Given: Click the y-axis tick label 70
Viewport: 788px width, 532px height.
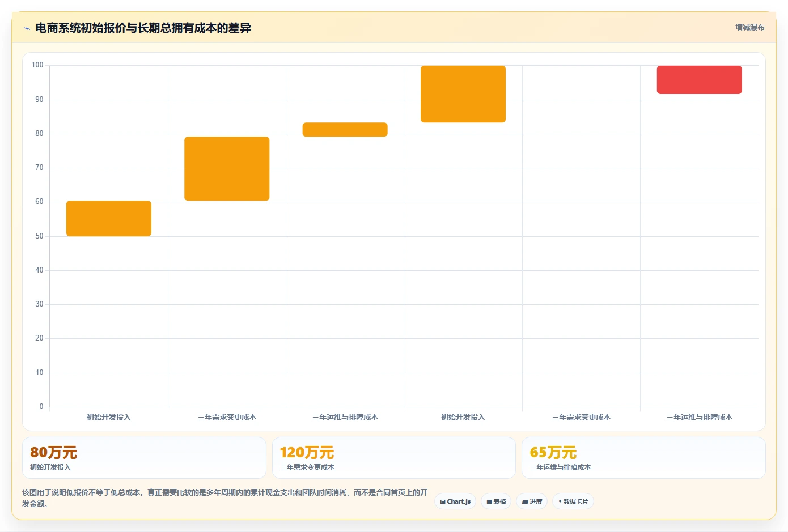Looking at the screenshot, I should (x=39, y=168).
